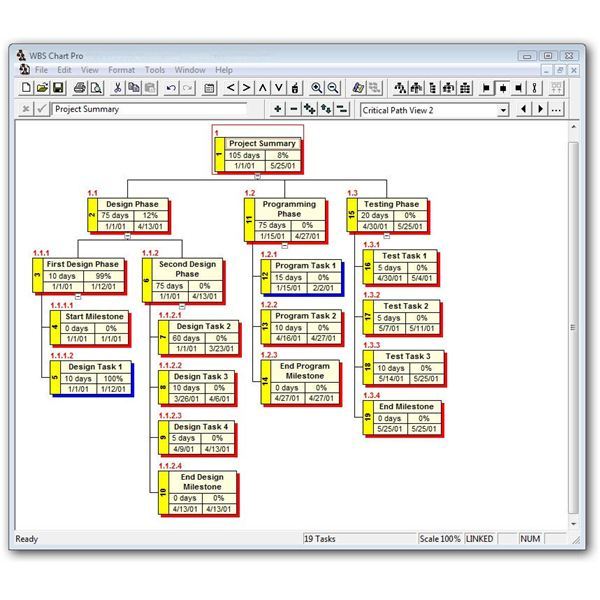
Task: Apply the second tree arrangement style icon
Action: pyautogui.click(x=416, y=88)
